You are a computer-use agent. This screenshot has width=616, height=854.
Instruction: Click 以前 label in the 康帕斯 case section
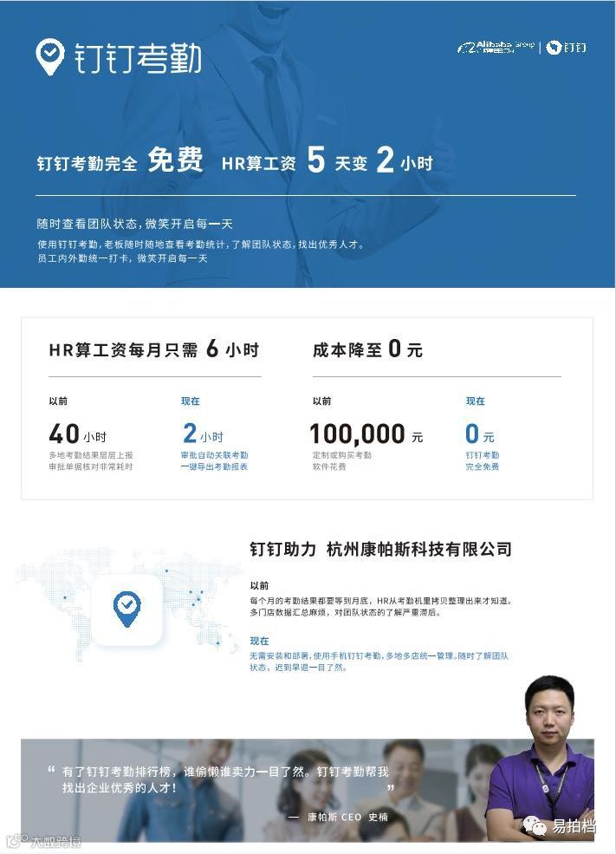tap(260, 585)
